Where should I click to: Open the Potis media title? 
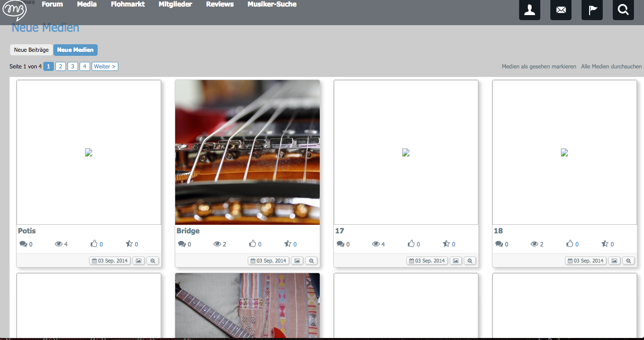[27, 231]
